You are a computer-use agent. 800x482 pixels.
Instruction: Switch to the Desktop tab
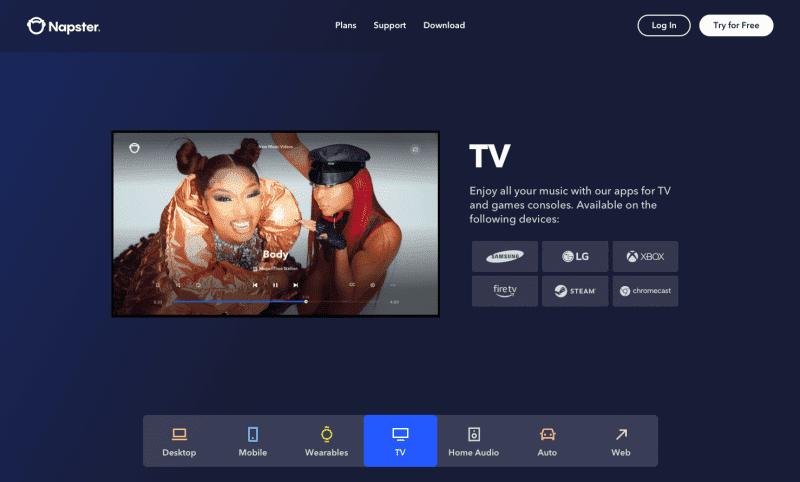(x=179, y=441)
